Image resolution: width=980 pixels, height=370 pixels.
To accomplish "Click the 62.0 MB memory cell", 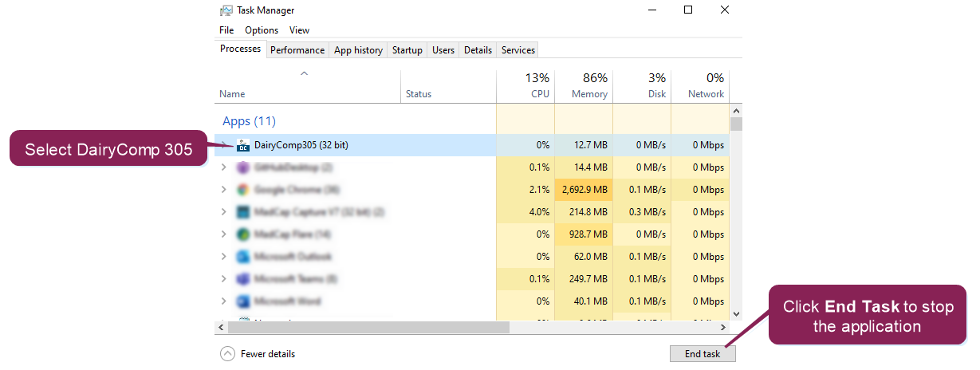I will tap(583, 257).
